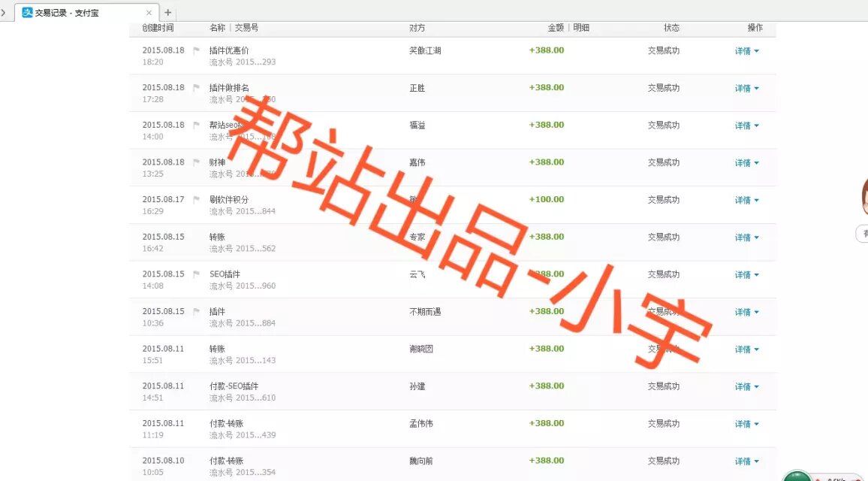
Task: Click the flag icon on 插件优惠价 row
Action: coord(197,51)
